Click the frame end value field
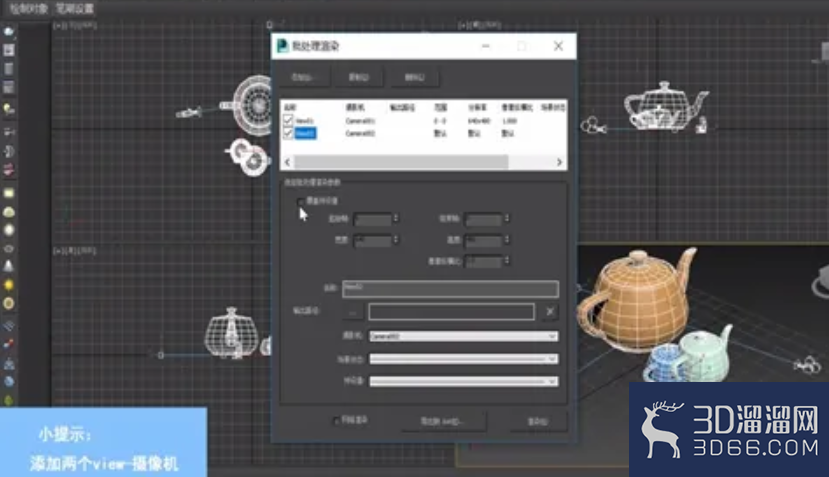This screenshot has width=829, height=477. click(x=483, y=218)
